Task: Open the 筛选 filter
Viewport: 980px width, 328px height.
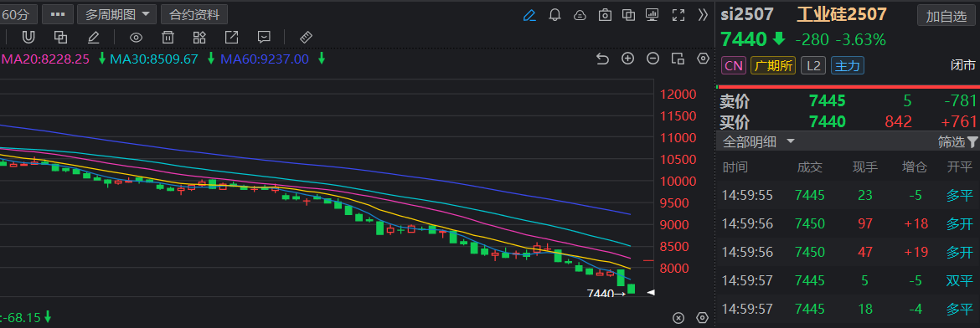Action: point(957,141)
